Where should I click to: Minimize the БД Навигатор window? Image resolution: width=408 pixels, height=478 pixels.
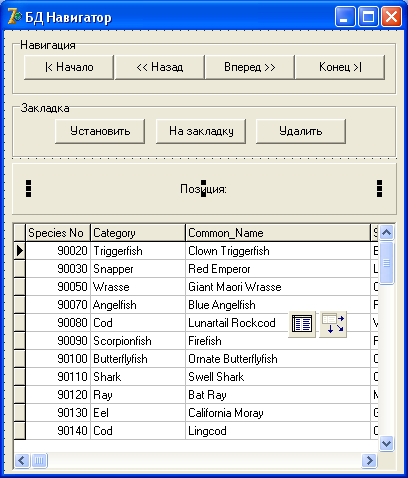click(x=346, y=17)
